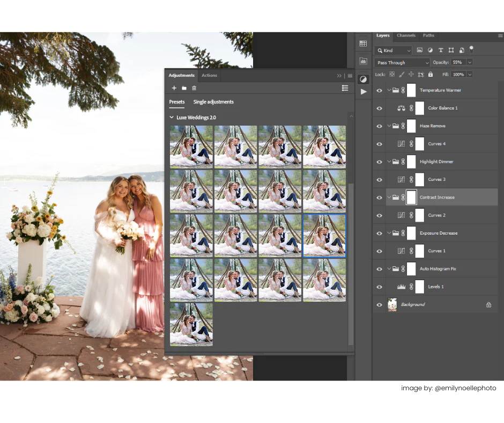Open the Adjustments panel list view icon
This screenshot has width=504, height=423.
(345, 88)
